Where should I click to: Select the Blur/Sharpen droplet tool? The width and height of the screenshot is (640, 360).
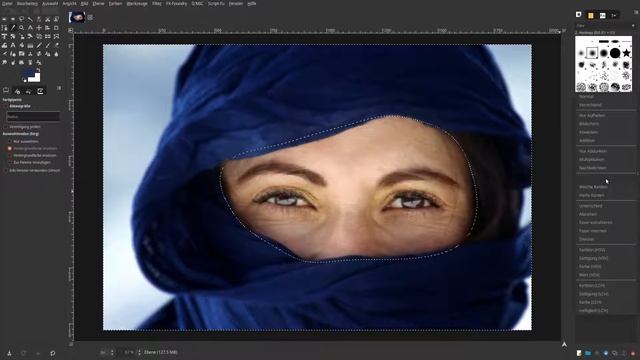point(56,54)
